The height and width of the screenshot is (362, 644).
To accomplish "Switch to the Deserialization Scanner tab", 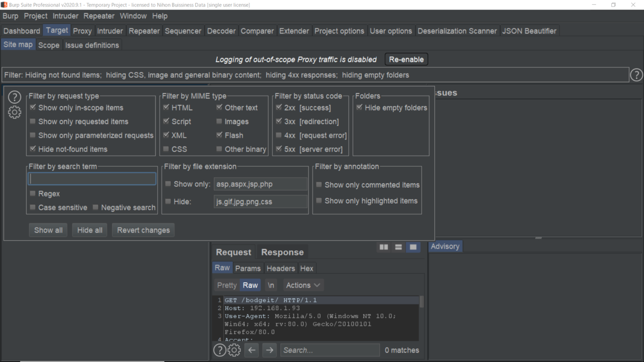I will (x=457, y=31).
